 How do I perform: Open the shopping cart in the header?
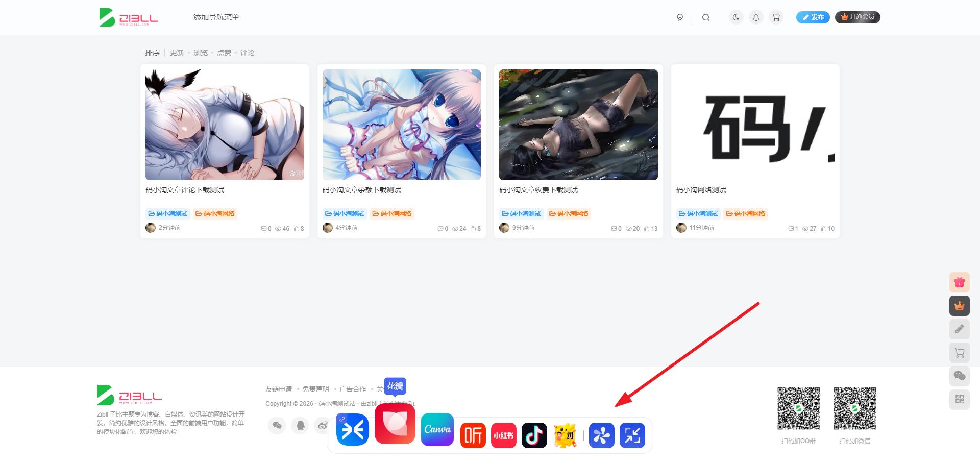(776, 17)
